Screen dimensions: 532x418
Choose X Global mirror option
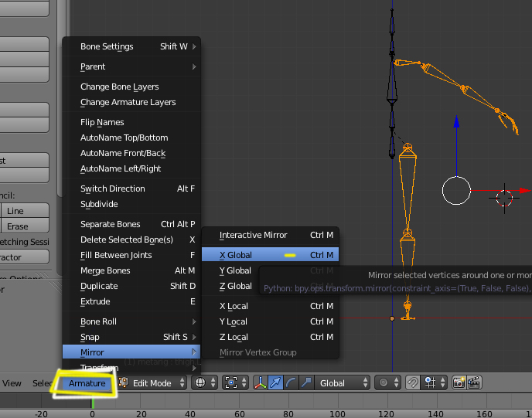[x=270, y=255]
